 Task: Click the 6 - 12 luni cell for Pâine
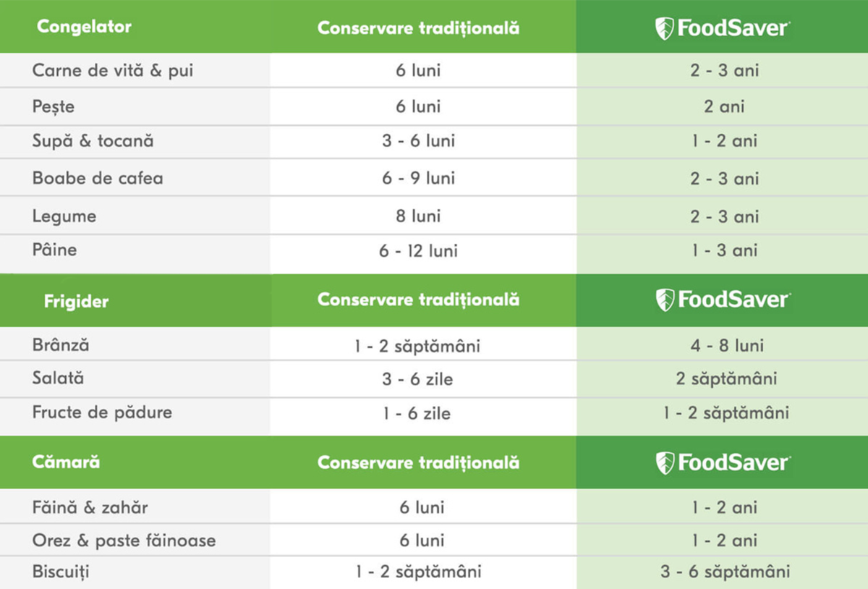[420, 250]
